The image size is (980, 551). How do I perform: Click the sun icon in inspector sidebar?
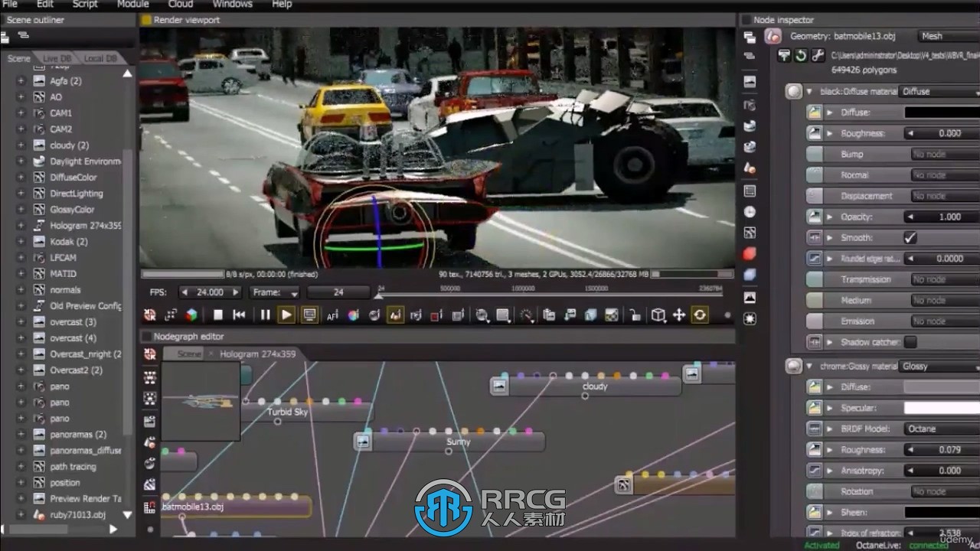[x=750, y=318]
